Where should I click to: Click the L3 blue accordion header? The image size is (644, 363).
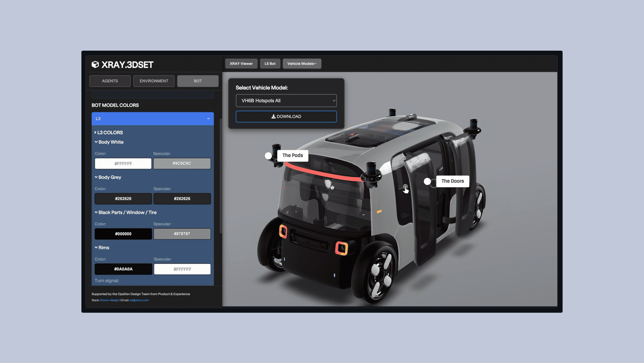coord(153,119)
